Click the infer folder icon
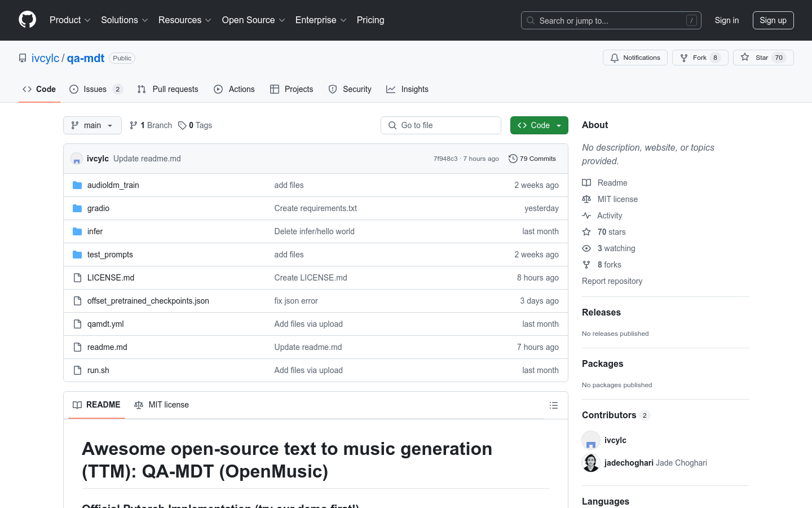This screenshot has width=812, height=508. pos(77,231)
